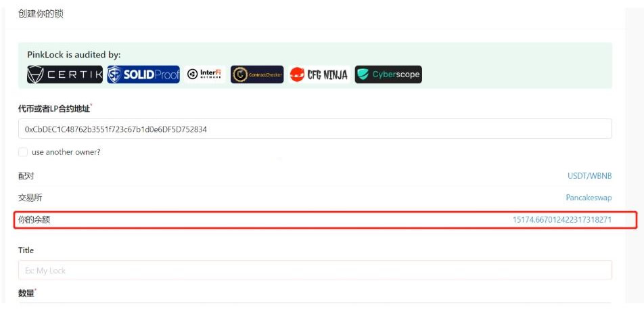
Task: Click the SolidProof shield emblem
Action: (x=114, y=74)
